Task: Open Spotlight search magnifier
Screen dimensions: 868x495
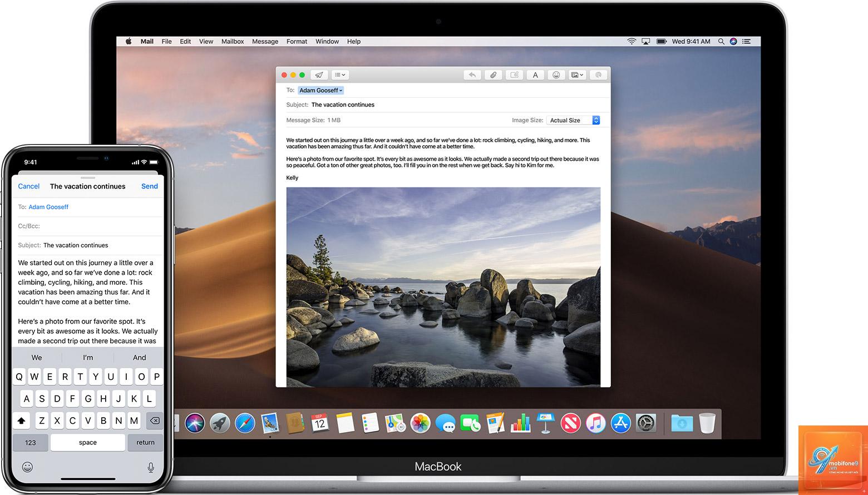Action: point(721,41)
